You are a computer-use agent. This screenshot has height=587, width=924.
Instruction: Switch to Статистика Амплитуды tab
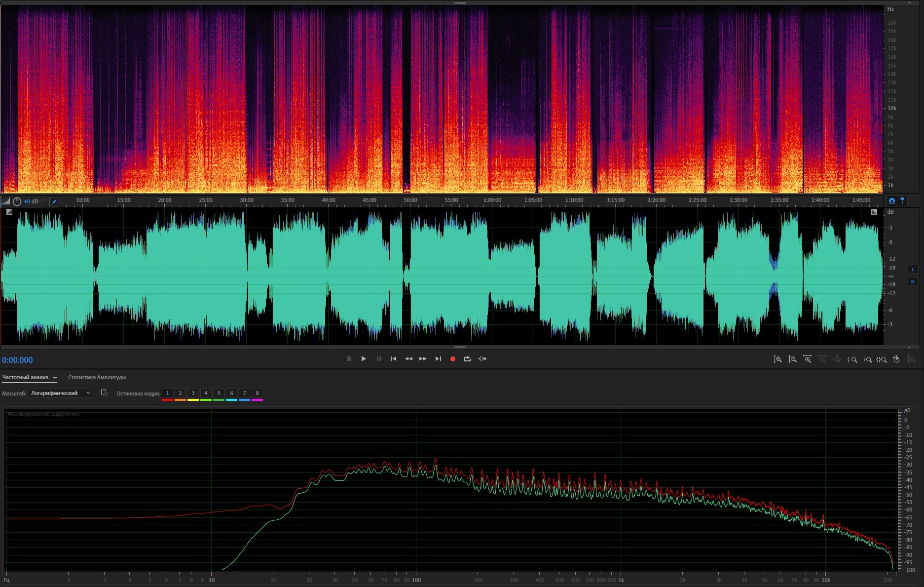pyautogui.click(x=97, y=378)
